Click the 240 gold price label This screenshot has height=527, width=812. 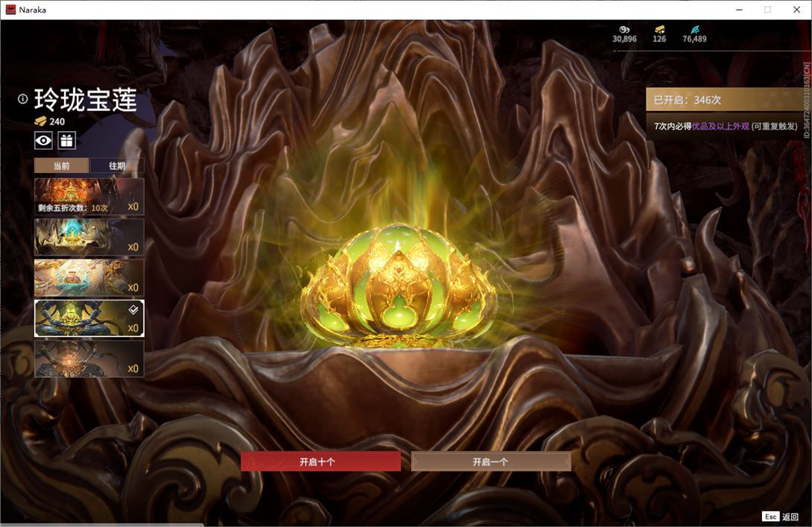click(57, 122)
